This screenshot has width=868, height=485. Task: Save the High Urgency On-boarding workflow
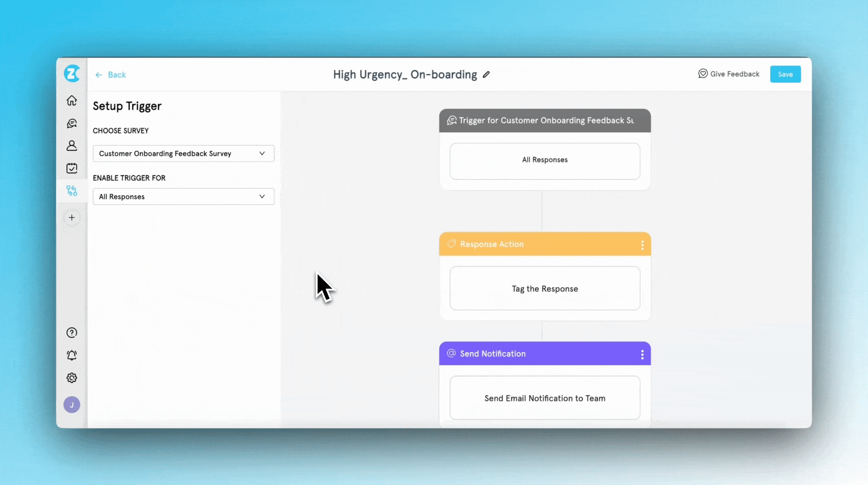tap(785, 74)
